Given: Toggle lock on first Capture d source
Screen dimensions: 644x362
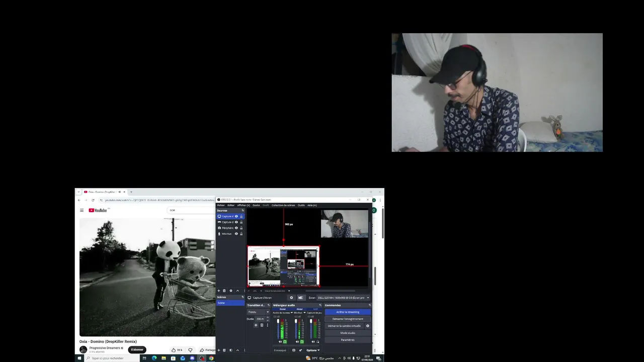Looking at the screenshot, I should click(x=242, y=216).
